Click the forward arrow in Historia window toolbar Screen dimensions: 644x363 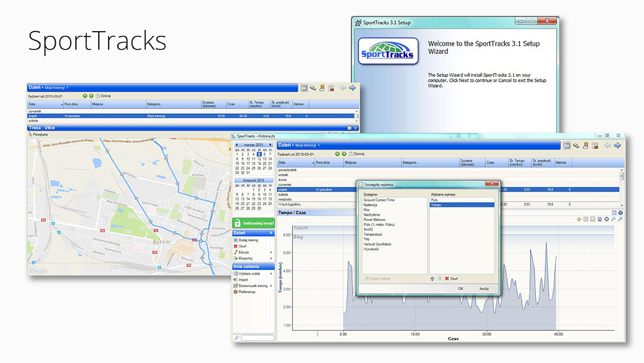(x=617, y=146)
